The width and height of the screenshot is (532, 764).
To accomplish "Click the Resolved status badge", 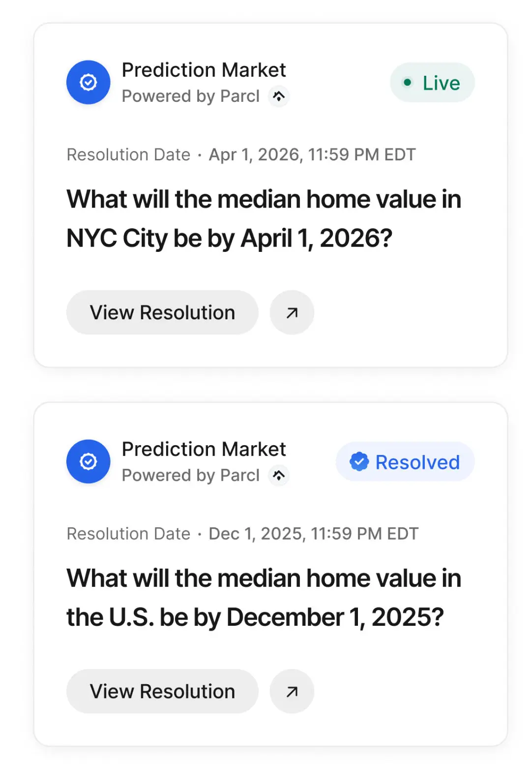I will click(x=405, y=461).
